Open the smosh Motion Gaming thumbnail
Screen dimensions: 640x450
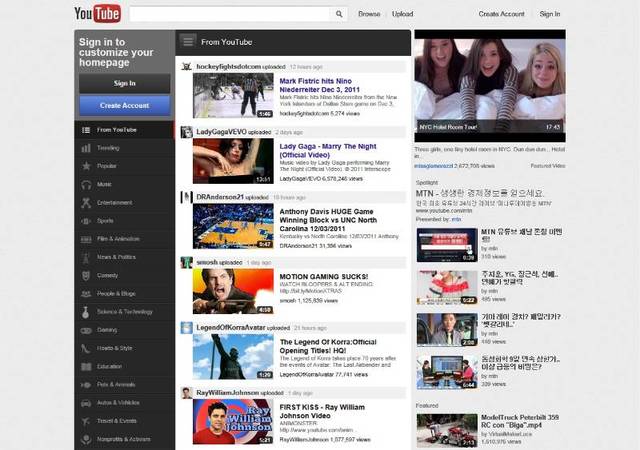(x=233, y=291)
